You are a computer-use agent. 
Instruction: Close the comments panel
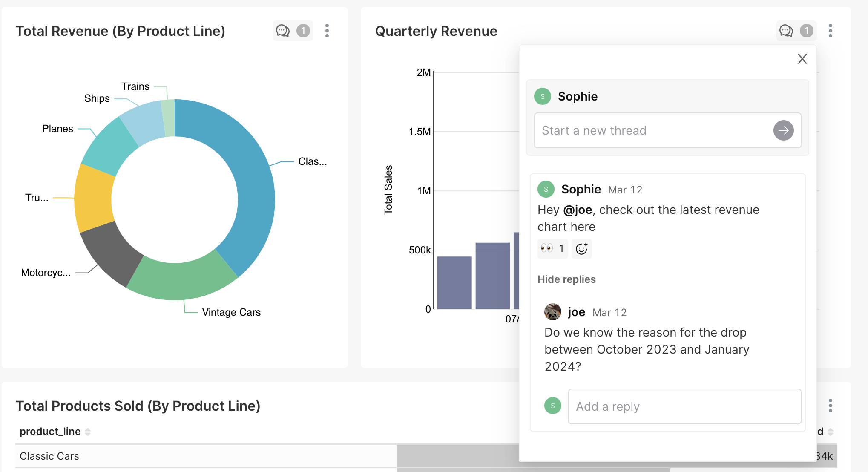click(x=802, y=59)
